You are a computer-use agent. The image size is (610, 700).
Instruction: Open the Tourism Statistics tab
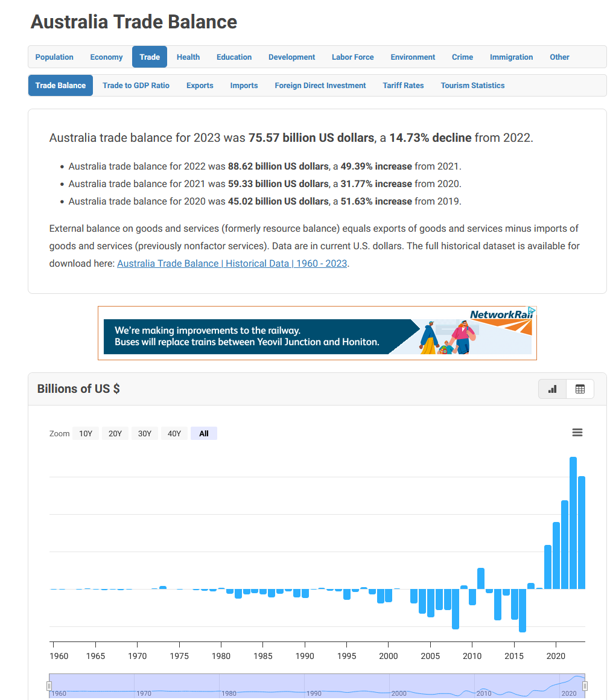click(472, 86)
